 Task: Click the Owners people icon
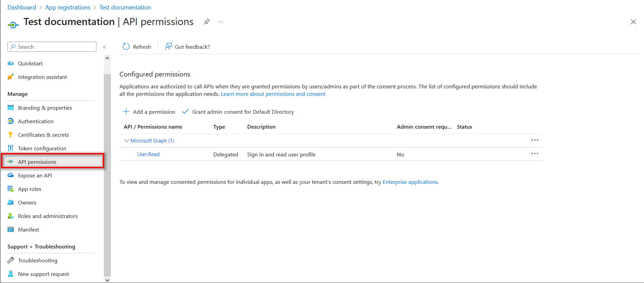point(11,202)
